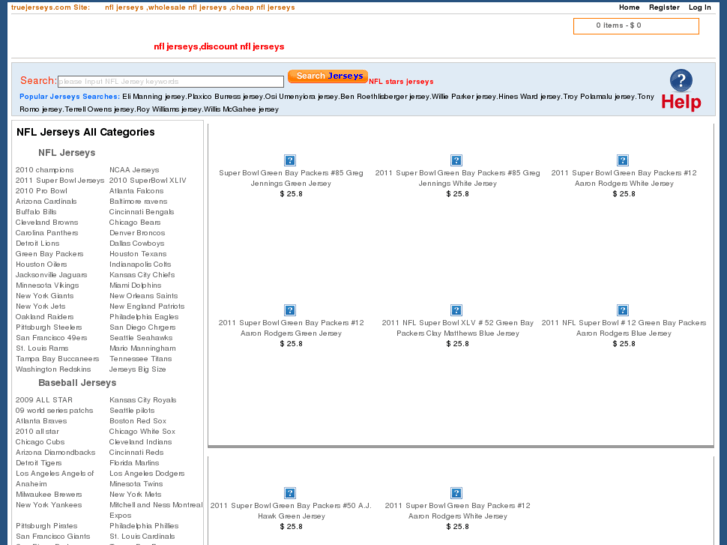Open the New England Patriots category
Viewport: 727px width, 545px height.
(147, 306)
